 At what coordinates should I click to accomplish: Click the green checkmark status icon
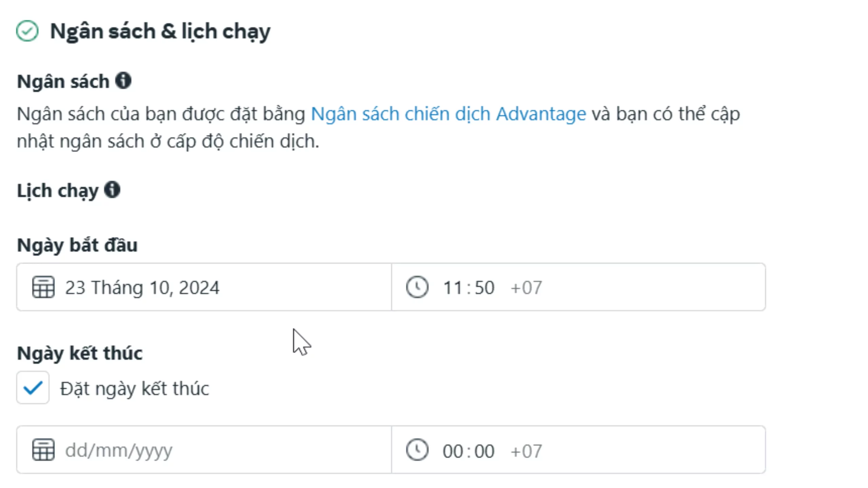[x=27, y=31]
